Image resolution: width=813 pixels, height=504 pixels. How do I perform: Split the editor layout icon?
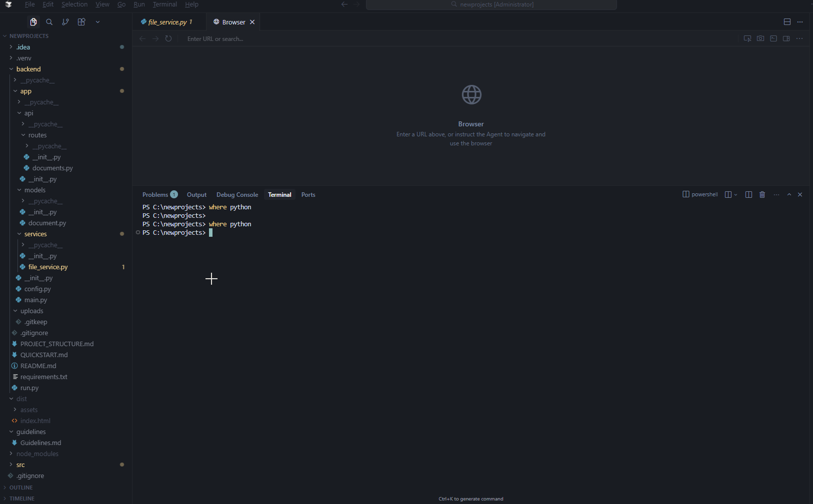click(x=787, y=22)
